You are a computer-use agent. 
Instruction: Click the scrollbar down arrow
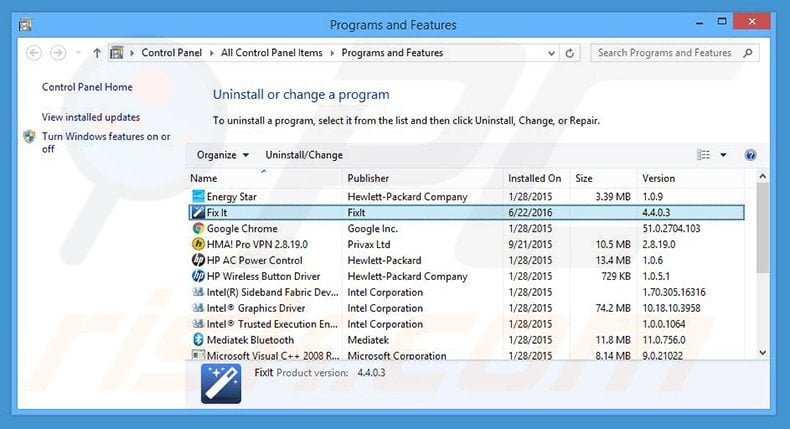pyautogui.click(x=762, y=353)
